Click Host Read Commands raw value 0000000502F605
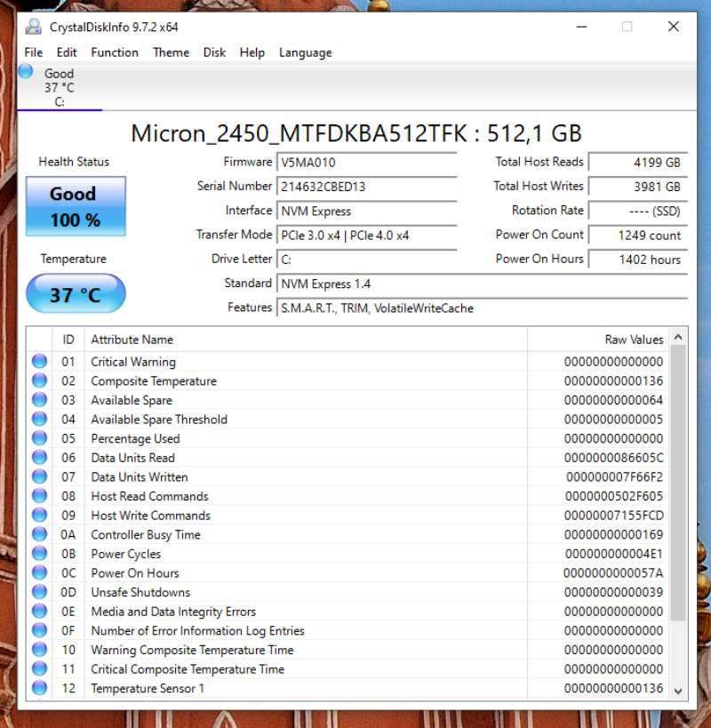The width and height of the screenshot is (711, 728). pyautogui.click(x=614, y=496)
